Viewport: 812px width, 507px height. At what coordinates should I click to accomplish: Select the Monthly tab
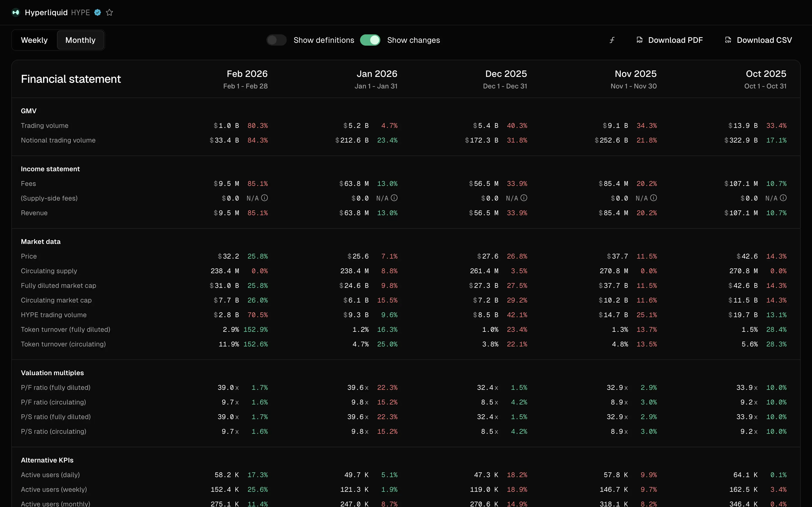pyautogui.click(x=81, y=40)
